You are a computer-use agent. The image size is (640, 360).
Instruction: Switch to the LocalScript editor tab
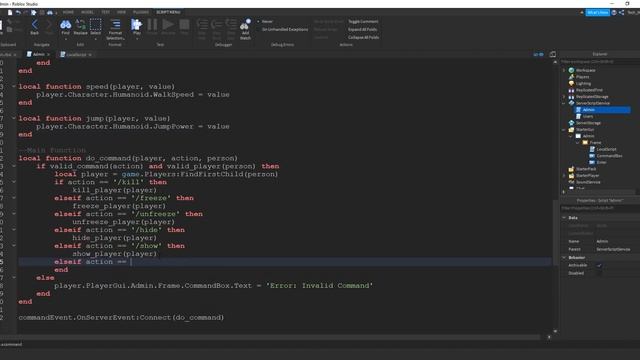point(76,54)
